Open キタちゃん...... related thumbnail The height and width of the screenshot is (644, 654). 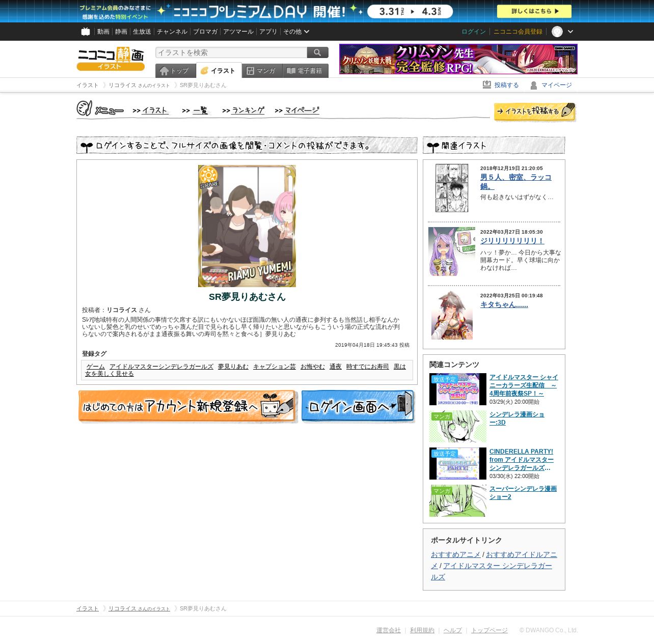(452, 315)
